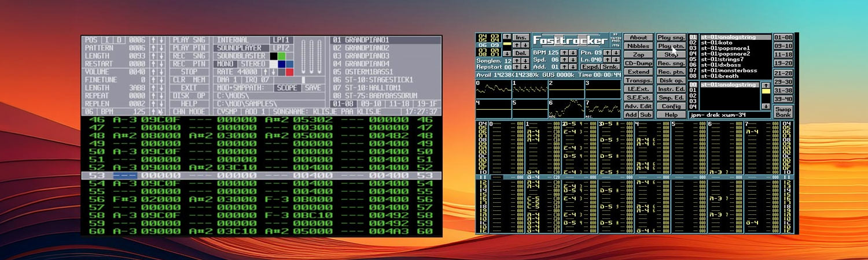
Task: Switch output to STEREO
Action: pyautogui.click(x=253, y=64)
